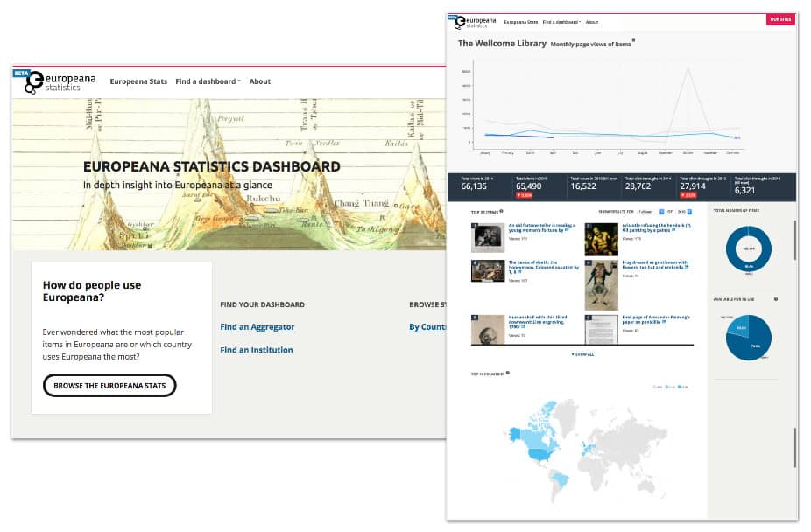Click 'How do people use Europeana?' heading
The height and width of the screenshot is (532, 811).
point(92,291)
